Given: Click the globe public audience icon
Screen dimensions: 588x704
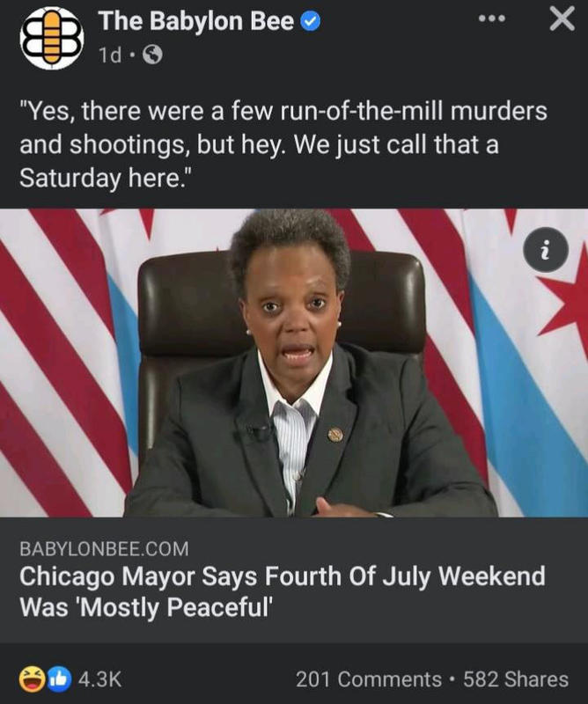Looking at the screenshot, I should [x=152, y=55].
